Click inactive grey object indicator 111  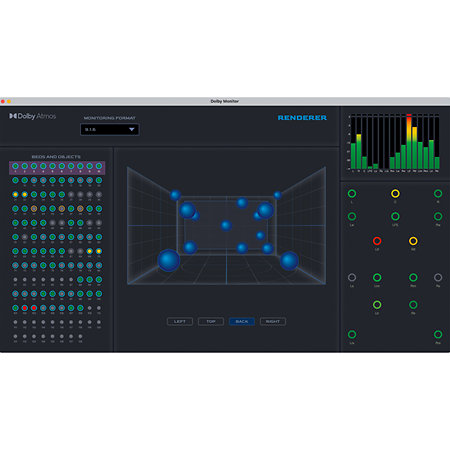pos(15,322)
